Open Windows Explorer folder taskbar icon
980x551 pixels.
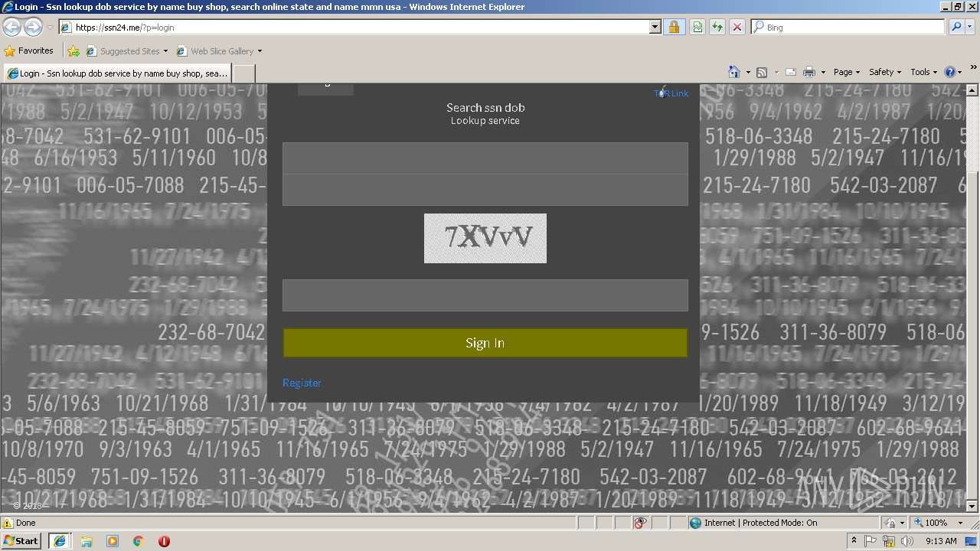[x=86, y=541]
